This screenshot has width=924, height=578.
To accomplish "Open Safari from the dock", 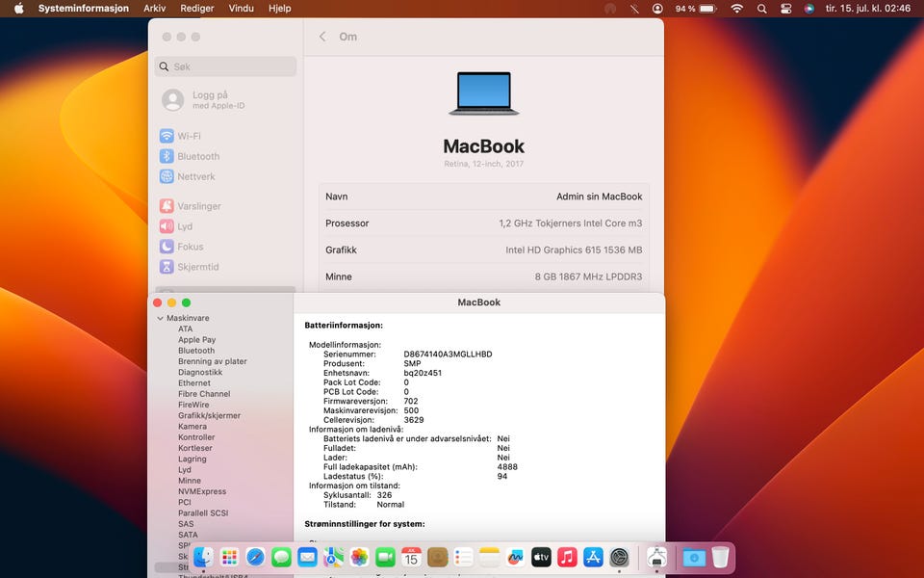I will (255, 557).
